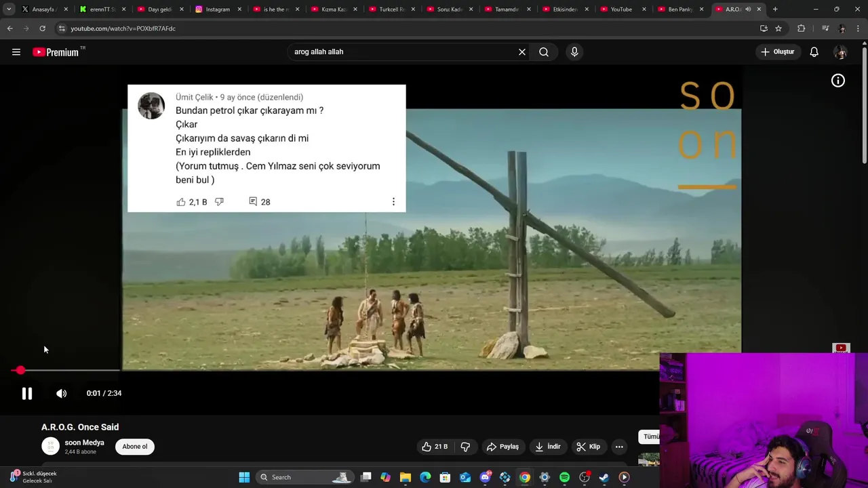868x488 pixels.
Task: Reload the page
Action: tap(42, 28)
